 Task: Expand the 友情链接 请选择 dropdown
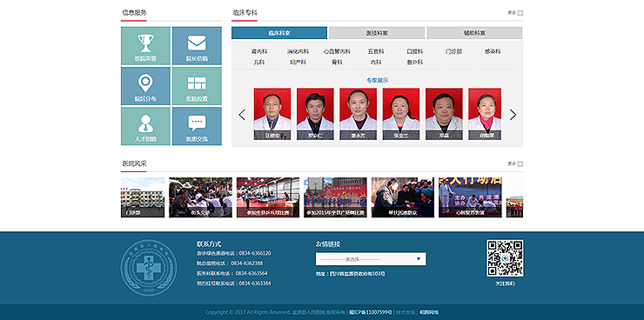tap(371, 259)
